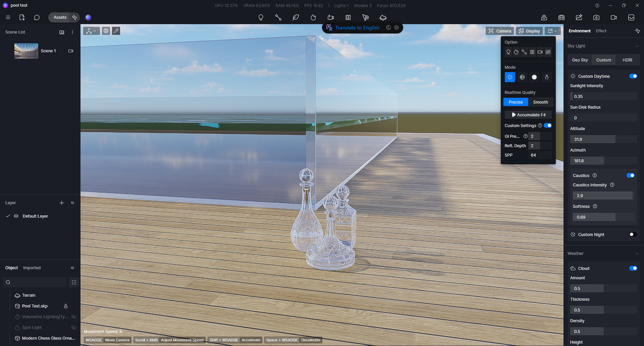644x346 pixels.
Task: Open the display monitor dropdown
Action: pos(552,31)
